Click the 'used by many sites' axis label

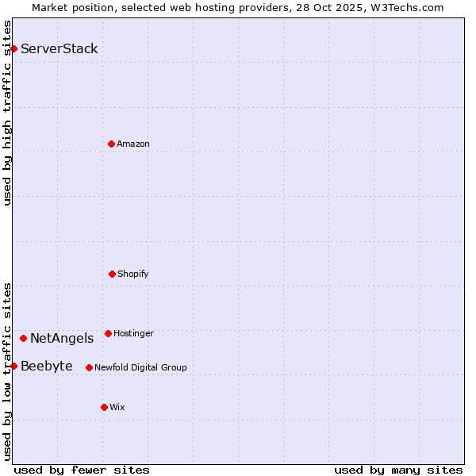(398, 470)
